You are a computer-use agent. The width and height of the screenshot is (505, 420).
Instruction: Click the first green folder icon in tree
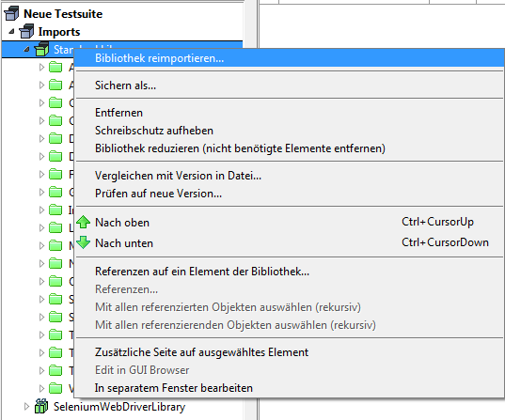click(x=55, y=67)
